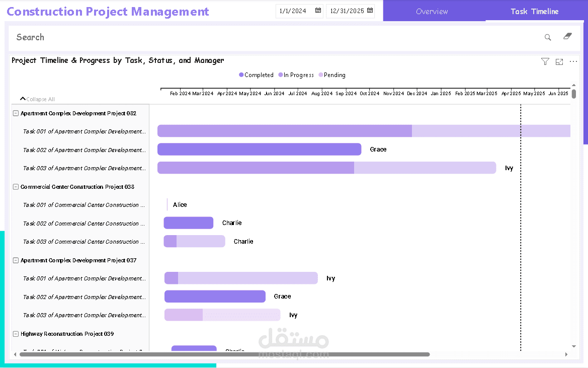Open the start date calendar picker
588x368 pixels.
pyautogui.click(x=318, y=11)
